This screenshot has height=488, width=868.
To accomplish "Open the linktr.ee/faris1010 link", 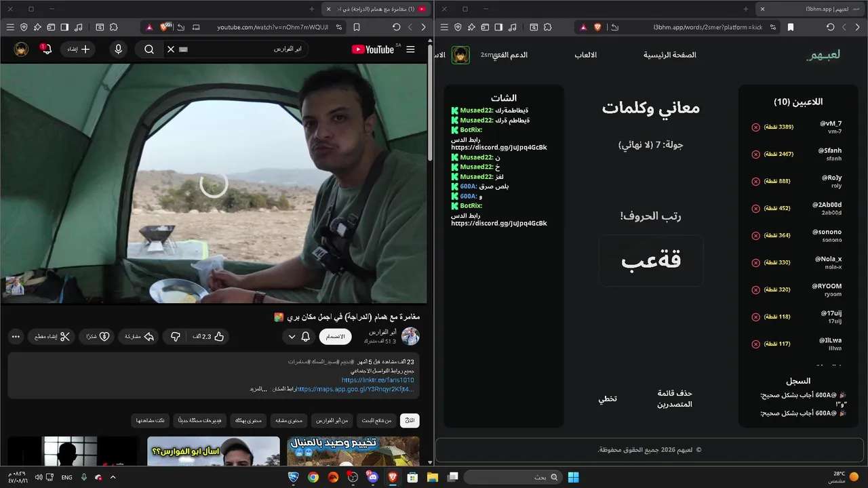I will [378, 380].
